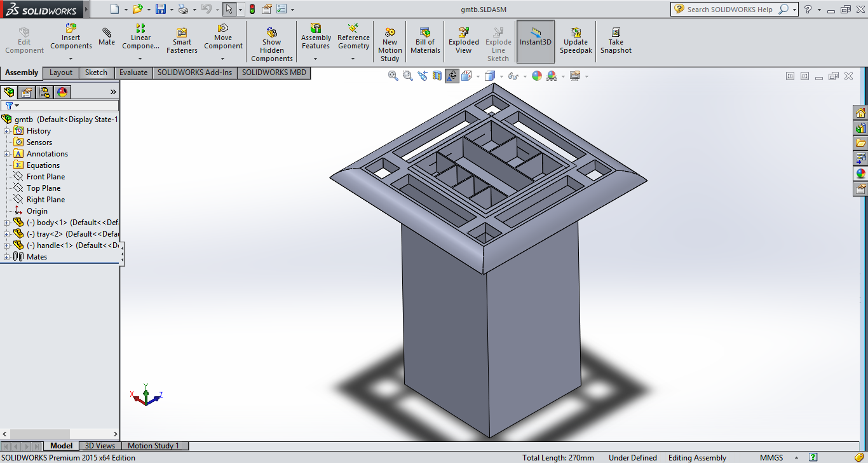Open Reference Geometry dropdown arrow
Image resolution: width=868 pixels, height=463 pixels.
coord(353,59)
